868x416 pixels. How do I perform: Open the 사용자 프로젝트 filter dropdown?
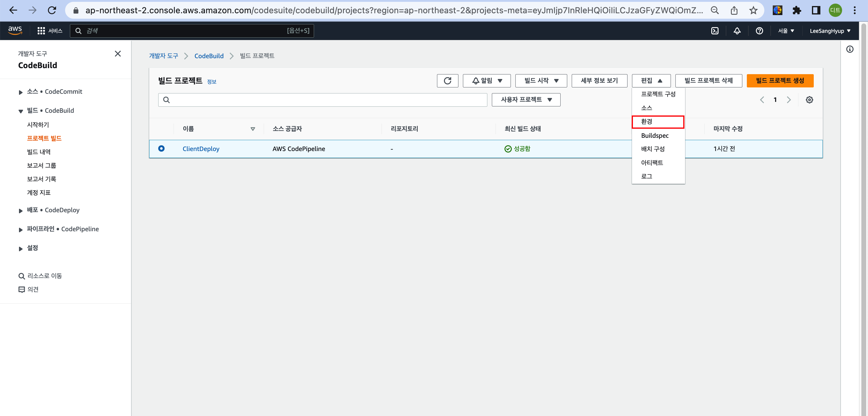[x=526, y=100]
